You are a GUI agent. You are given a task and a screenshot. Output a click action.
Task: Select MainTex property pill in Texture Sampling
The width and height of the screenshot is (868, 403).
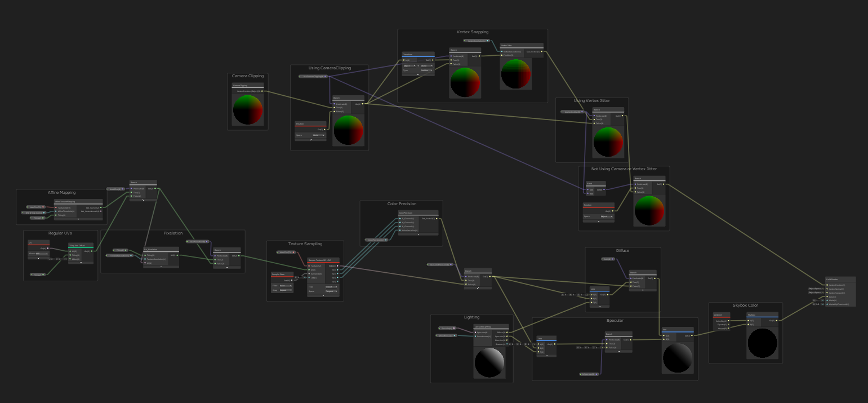pos(286,252)
